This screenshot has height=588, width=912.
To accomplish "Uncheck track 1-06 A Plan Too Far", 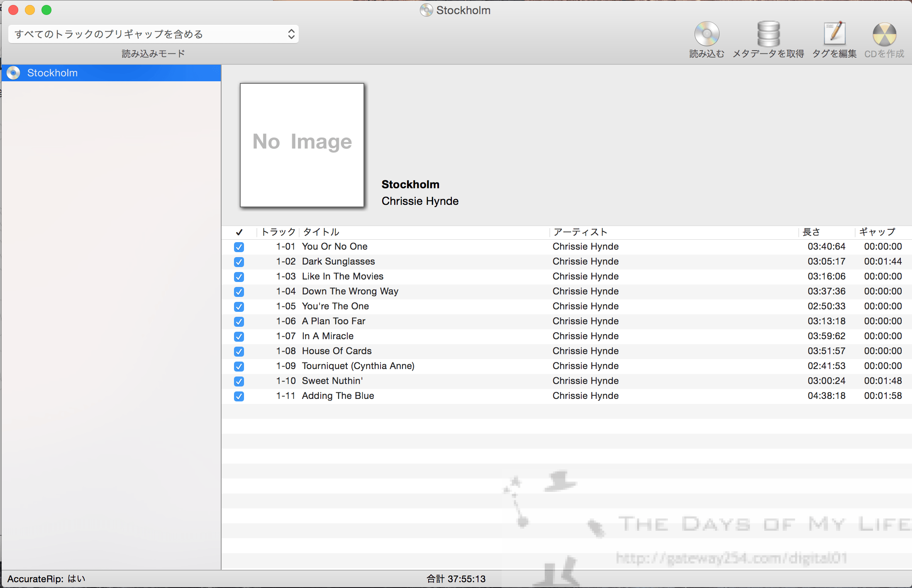I will pyautogui.click(x=239, y=322).
